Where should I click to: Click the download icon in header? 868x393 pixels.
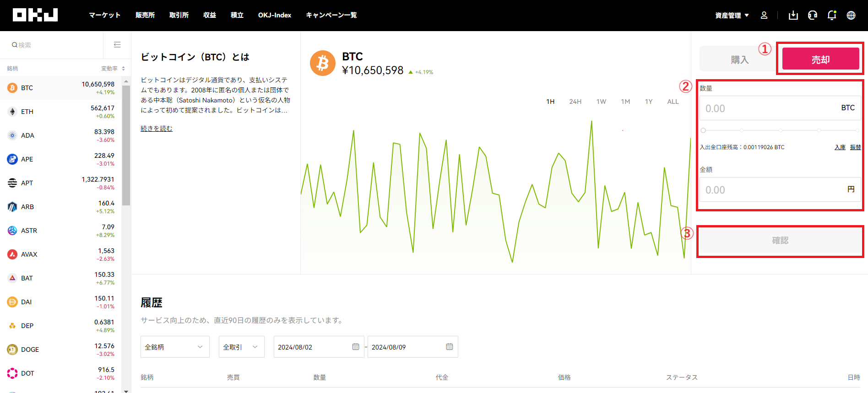793,15
